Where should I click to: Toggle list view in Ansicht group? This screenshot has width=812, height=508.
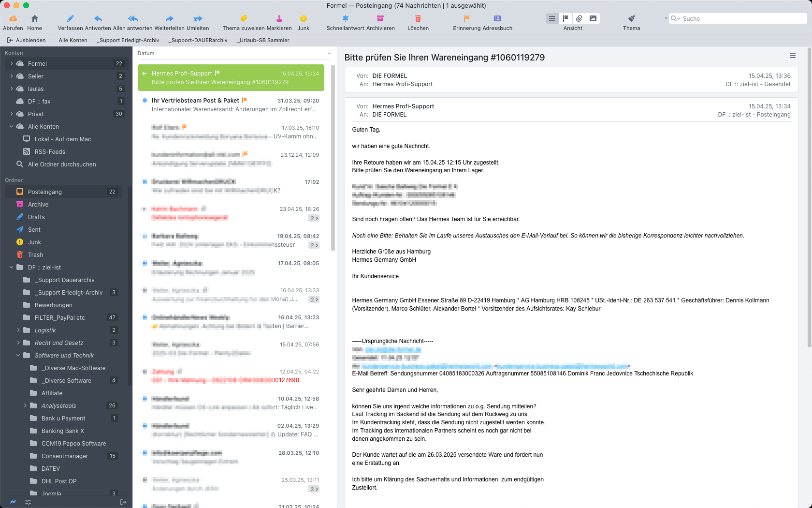[x=552, y=18]
